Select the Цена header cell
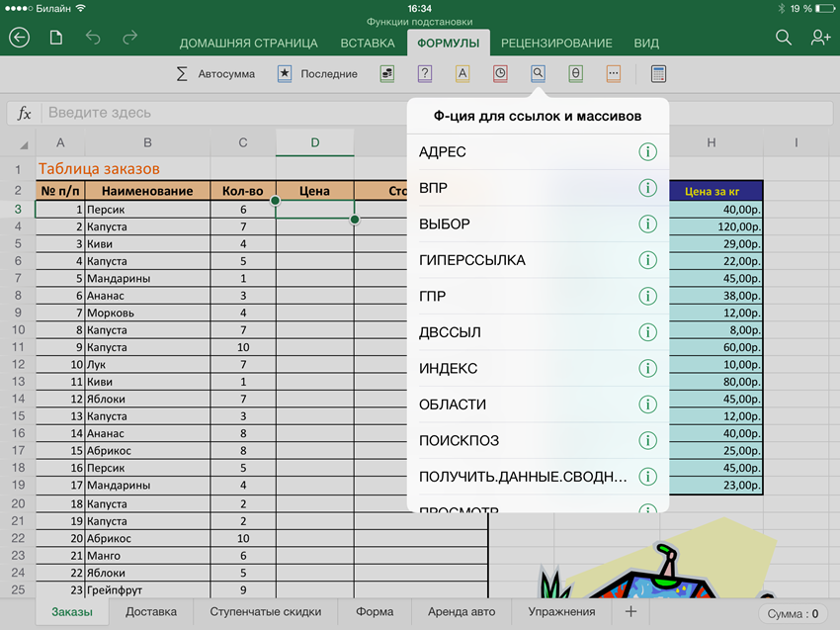Screen dimensions: 840x630 click(314, 191)
